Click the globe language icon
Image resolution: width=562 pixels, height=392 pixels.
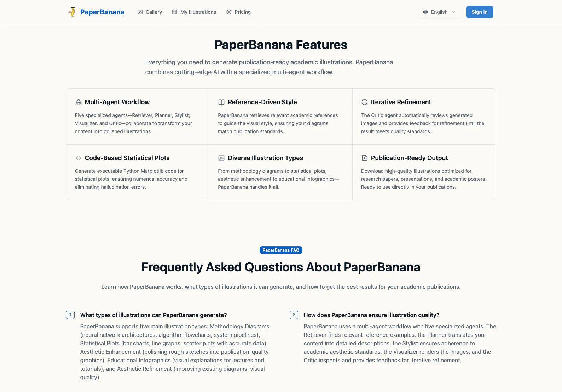tap(425, 12)
